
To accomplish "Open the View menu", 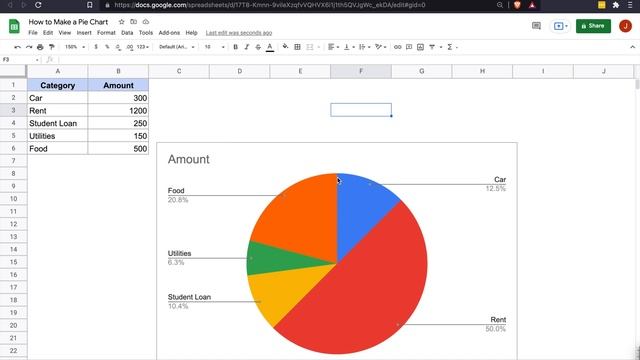I will 64,33.
